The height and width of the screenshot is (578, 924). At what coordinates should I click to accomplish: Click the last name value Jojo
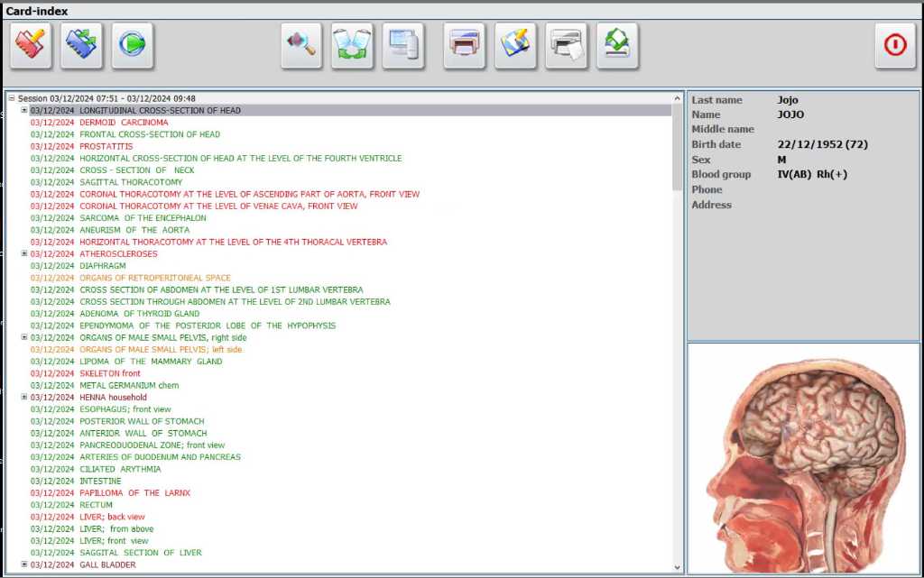coord(788,100)
